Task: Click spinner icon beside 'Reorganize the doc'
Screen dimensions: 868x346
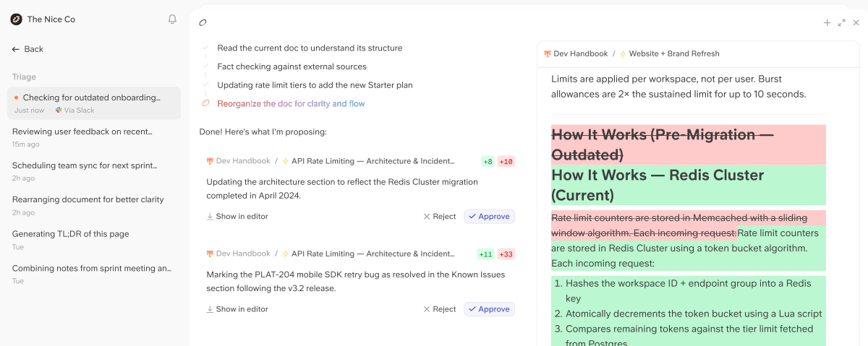Action: (x=205, y=103)
